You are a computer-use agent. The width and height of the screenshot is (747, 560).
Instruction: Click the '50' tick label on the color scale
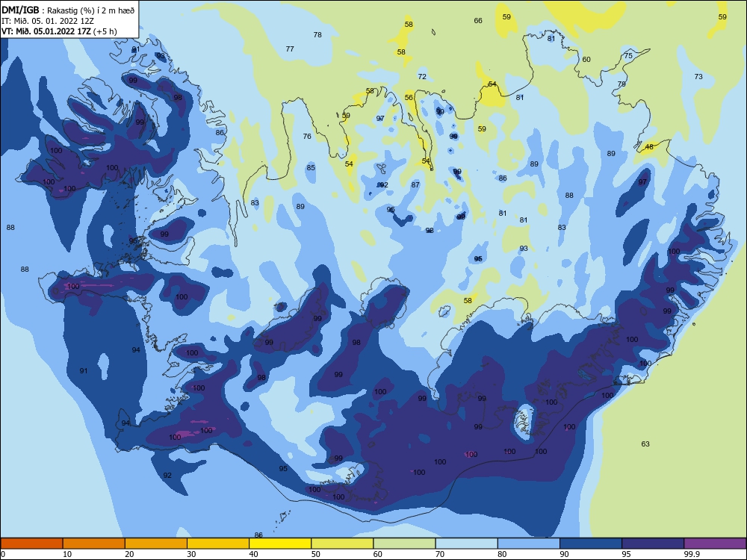315,554
